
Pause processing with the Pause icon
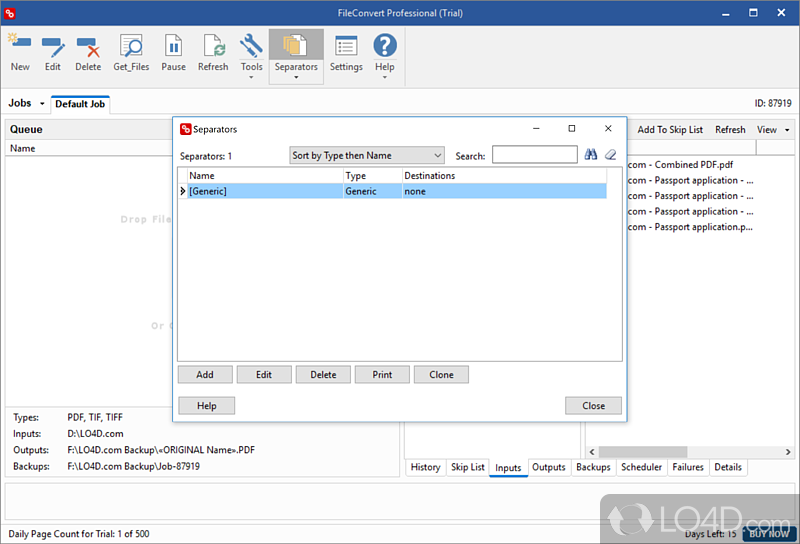click(x=173, y=52)
